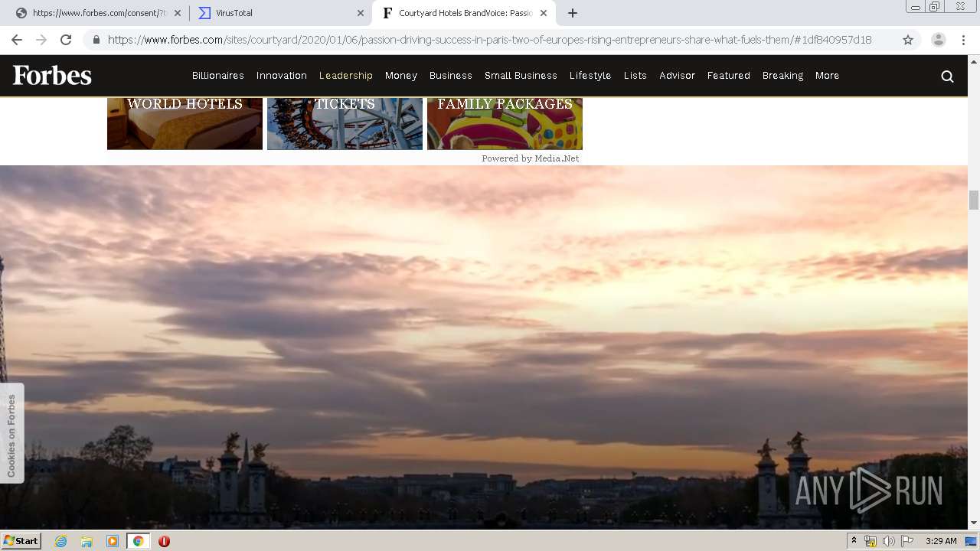Open the Cookies on Forbes side tab
This screenshot has height=551, width=980.
pyautogui.click(x=11, y=435)
